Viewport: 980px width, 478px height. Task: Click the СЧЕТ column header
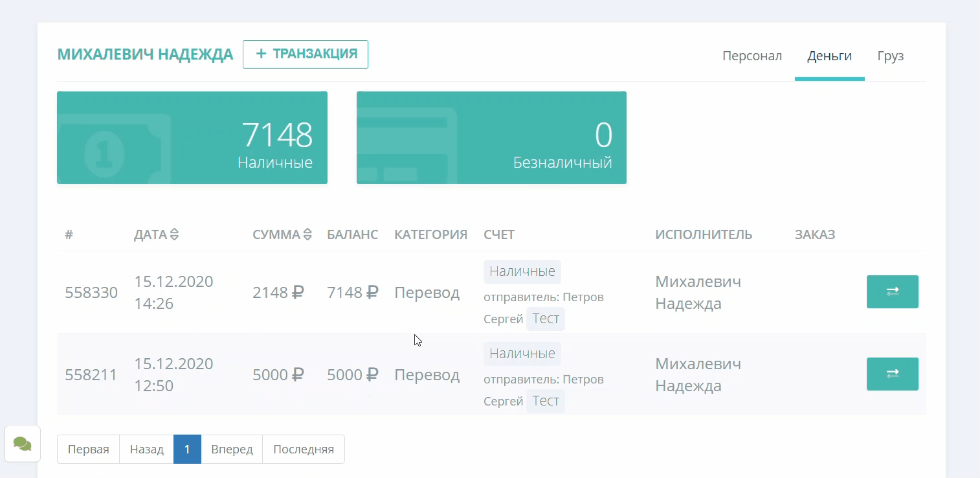499,234
